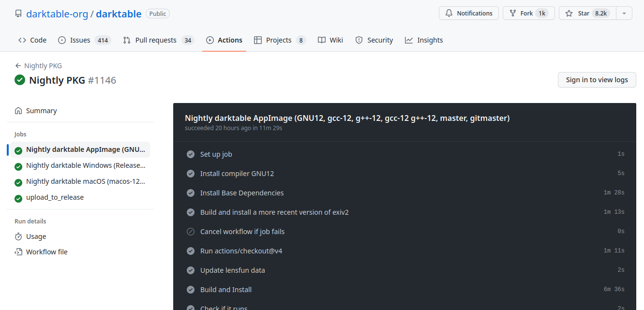Click the back arrow next to Nightly PKG
The width and height of the screenshot is (644, 310).
click(x=17, y=65)
